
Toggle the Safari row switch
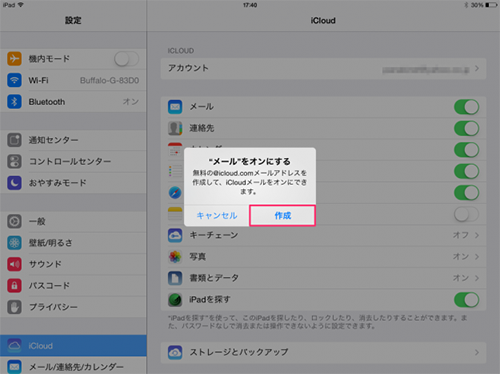click(x=467, y=192)
